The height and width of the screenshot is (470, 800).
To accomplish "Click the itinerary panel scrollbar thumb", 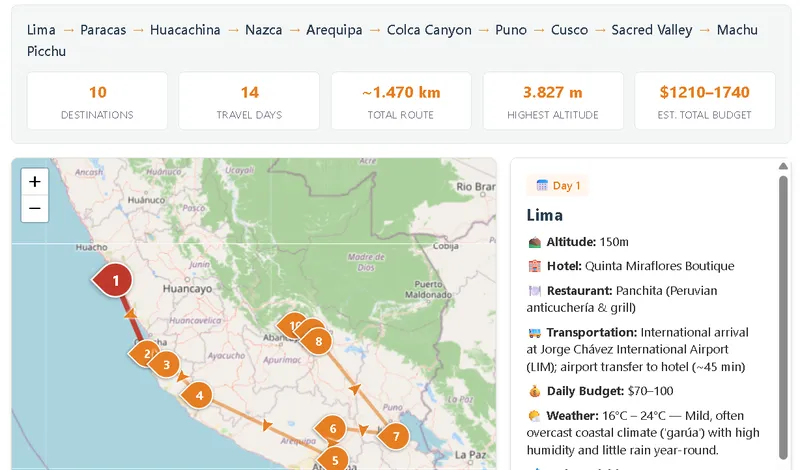I will (783, 318).
